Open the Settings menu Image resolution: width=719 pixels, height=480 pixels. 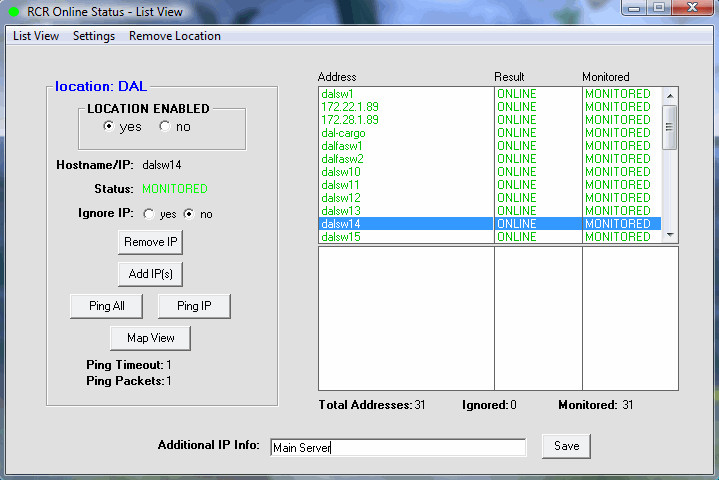click(x=94, y=36)
